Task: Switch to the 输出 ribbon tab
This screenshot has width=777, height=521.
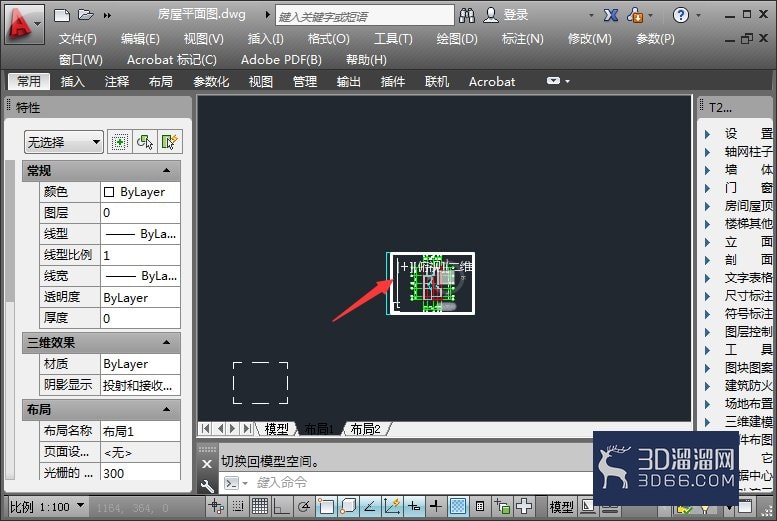Action: [x=348, y=81]
